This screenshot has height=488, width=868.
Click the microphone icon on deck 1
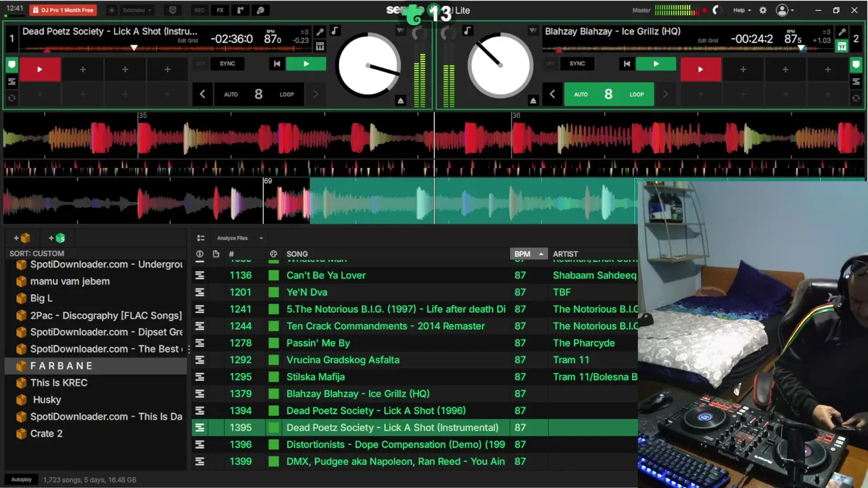(320, 32)
